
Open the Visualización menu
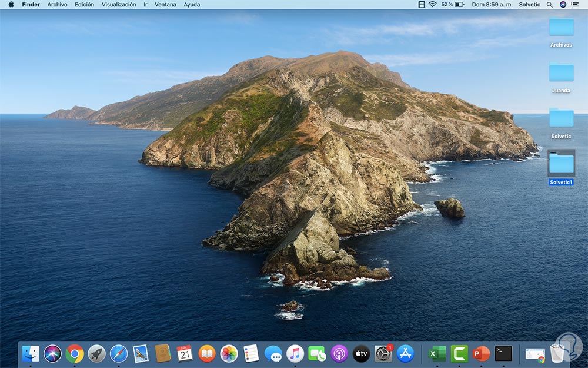(119, 5)
